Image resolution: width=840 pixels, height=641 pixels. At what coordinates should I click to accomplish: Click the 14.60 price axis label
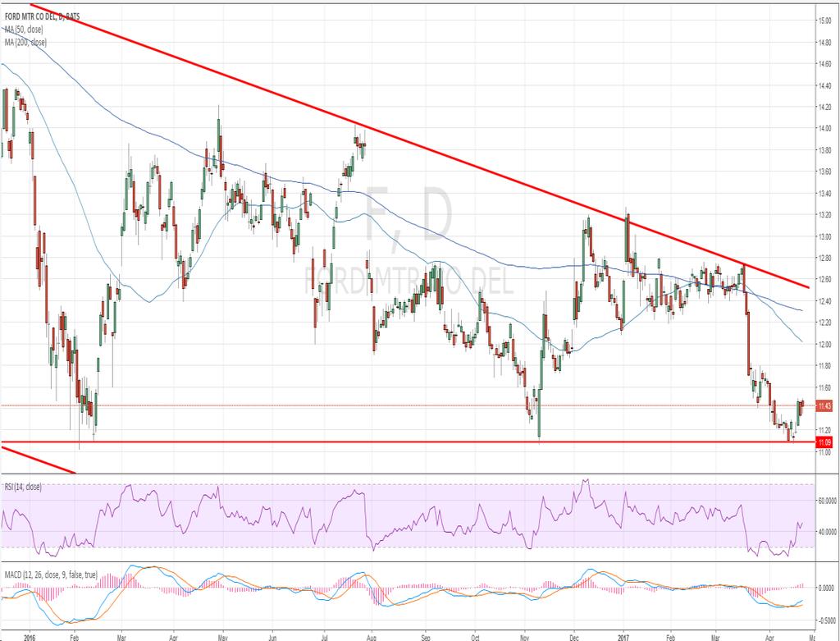tap(824, 64)
